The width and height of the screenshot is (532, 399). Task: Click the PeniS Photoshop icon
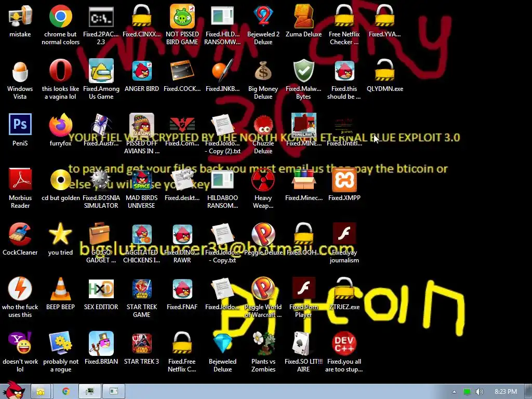pyautogui.click(x=20, y=125)
